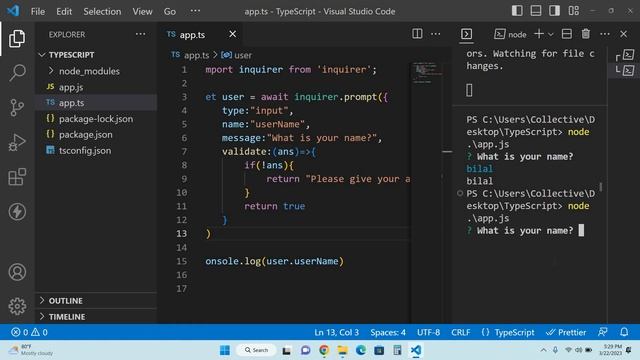The height and width of the screenshot is (360, 640).
Task: Click Ln 13, Col 3 in status bar
Action: (336, 333)
